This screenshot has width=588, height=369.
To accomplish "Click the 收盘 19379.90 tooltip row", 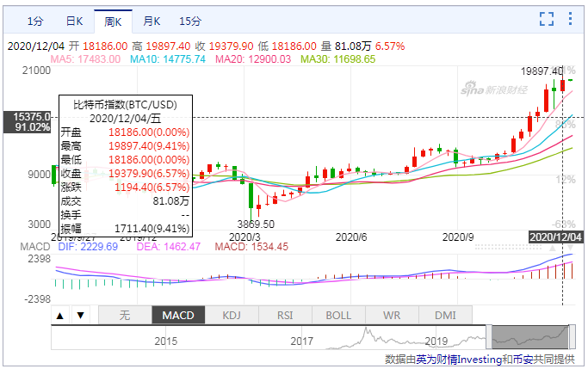I will click(125, 174).
